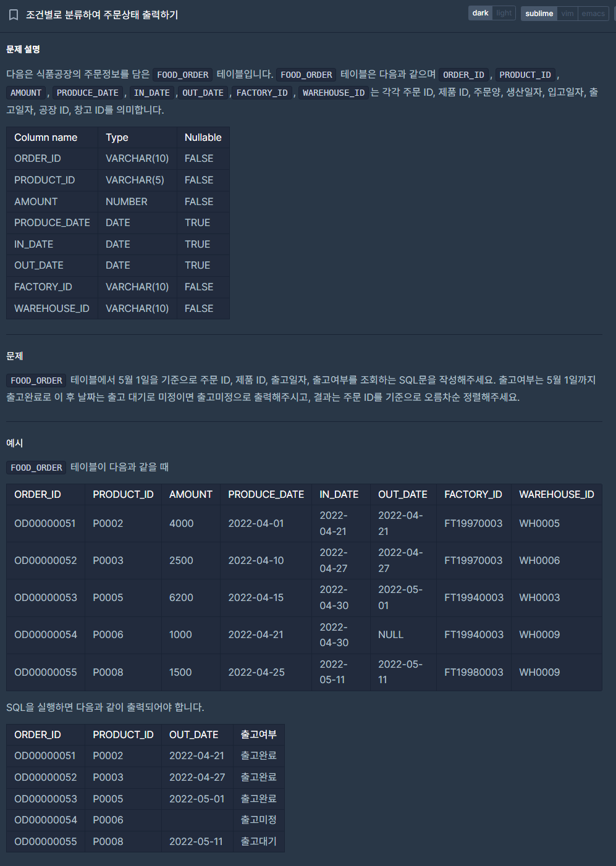616x866 pixels.
Task: Click the 출고대기 status cell
Action: (x=258, y=842)
